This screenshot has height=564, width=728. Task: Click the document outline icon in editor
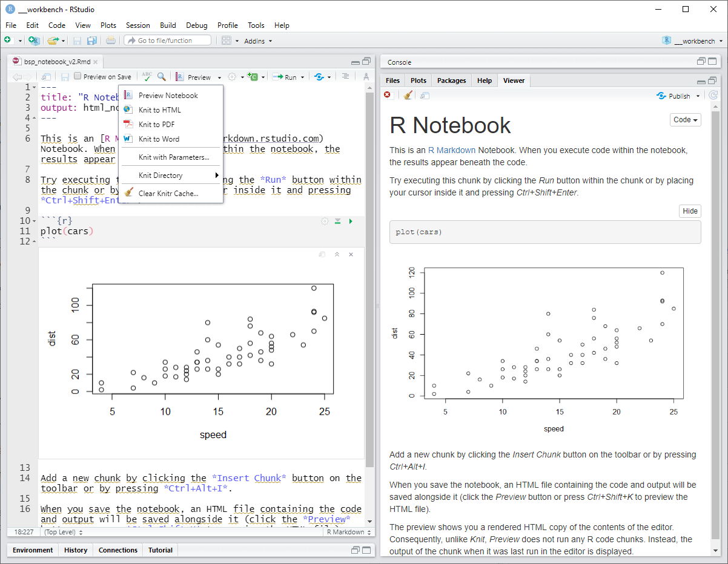pyautogui.click(x=345, y=77)
